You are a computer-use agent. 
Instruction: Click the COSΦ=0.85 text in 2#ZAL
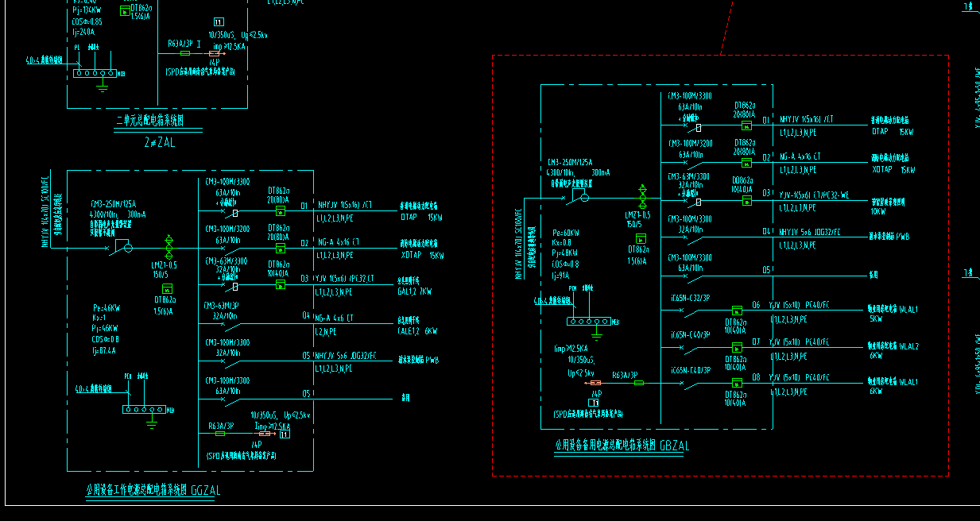87,21
